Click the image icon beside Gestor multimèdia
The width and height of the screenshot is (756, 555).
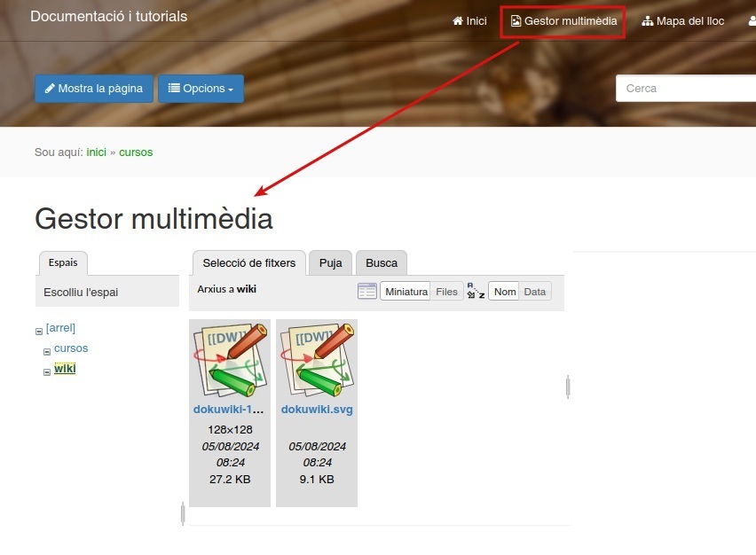[x=516, y=20]
